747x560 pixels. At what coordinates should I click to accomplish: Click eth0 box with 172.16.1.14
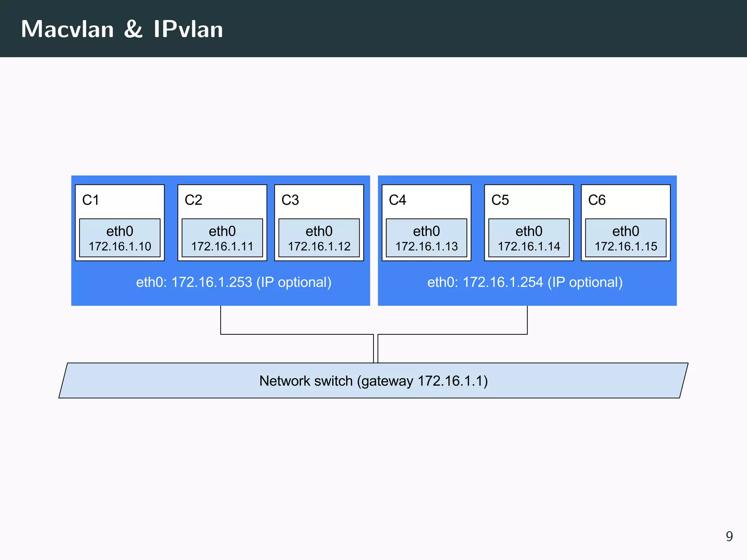[529, 238]
